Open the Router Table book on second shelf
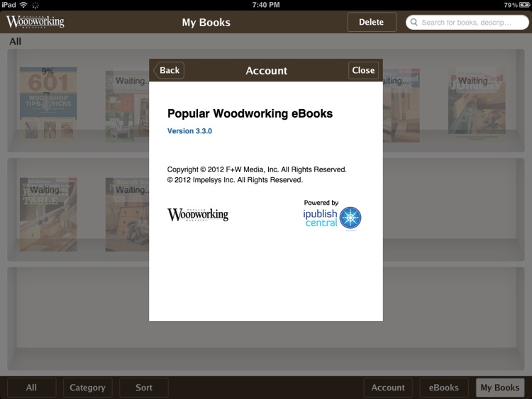The width and height of the screenshot is (532, 399). (x=48, y=214)
